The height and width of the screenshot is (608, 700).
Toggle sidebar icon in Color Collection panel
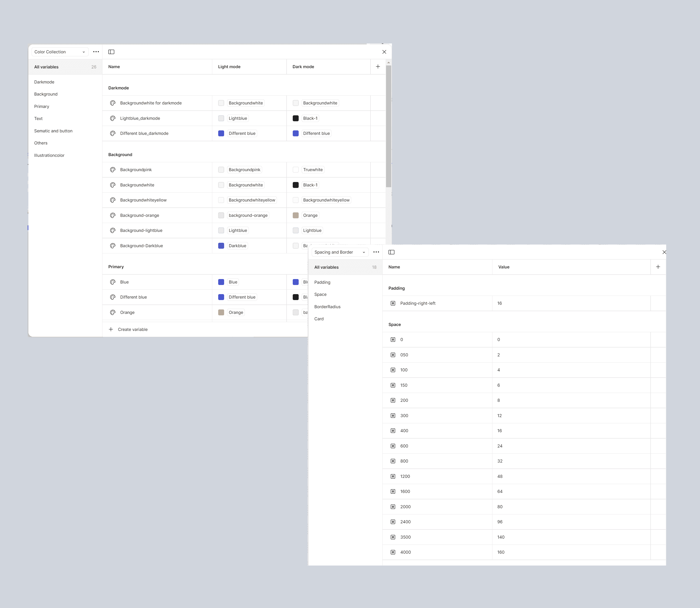point(111,52)
